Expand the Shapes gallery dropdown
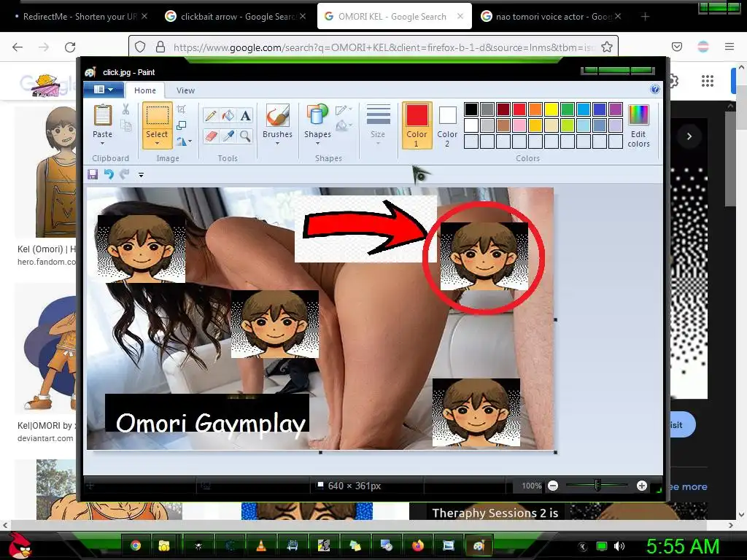Image resolution: width=747 pixels, height=560 pixels. point(317,144)
